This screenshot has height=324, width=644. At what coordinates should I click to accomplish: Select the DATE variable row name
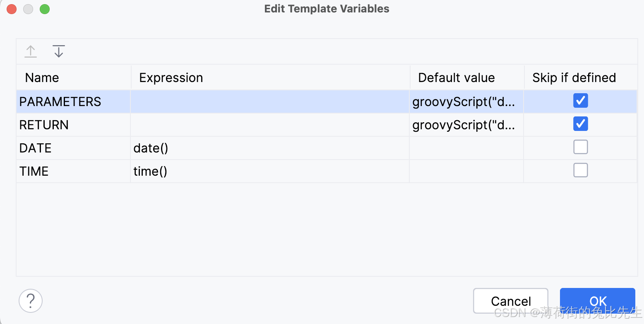coord(36,148)
